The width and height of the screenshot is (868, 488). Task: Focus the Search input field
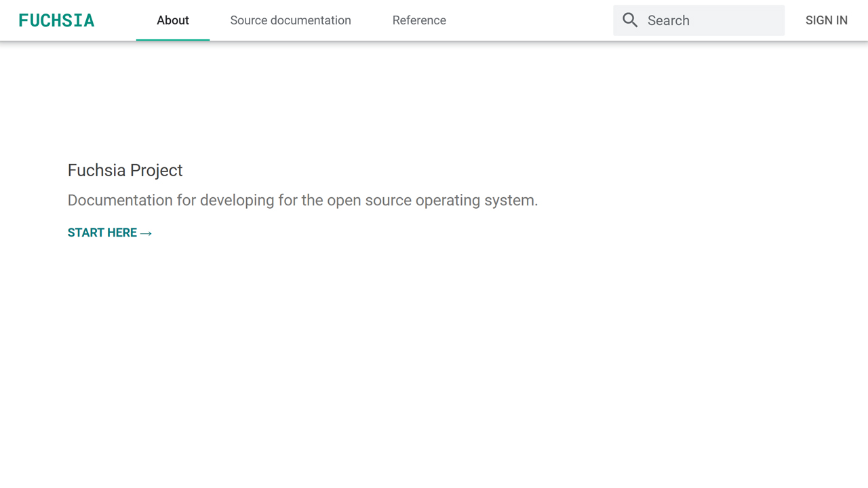click(712, 20)
